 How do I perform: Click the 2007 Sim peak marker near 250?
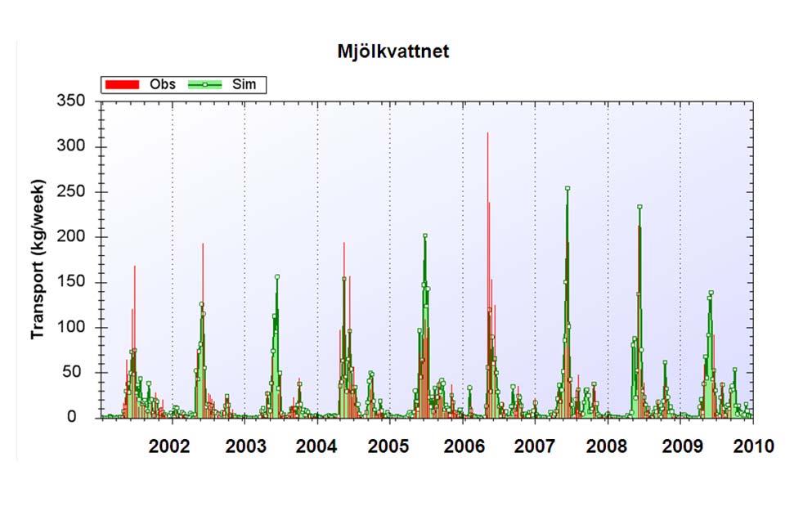point(568,189)
